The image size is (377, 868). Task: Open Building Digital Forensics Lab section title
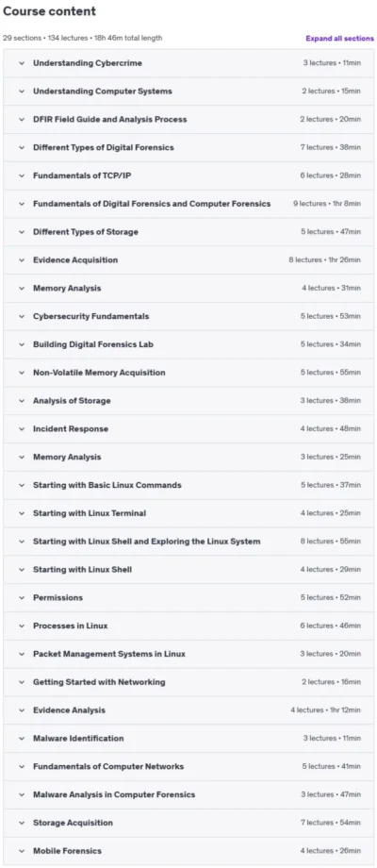[x=93, y=344]
